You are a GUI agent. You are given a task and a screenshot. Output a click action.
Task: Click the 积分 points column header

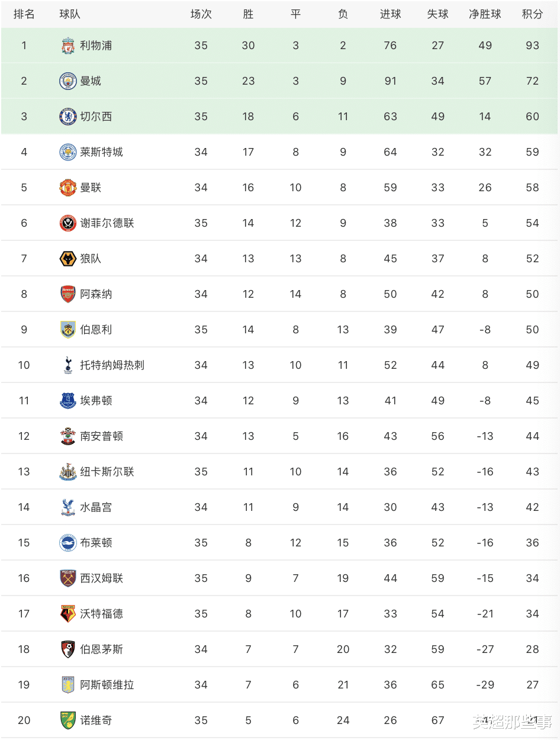pyautogui.click(x=532, y=14)
